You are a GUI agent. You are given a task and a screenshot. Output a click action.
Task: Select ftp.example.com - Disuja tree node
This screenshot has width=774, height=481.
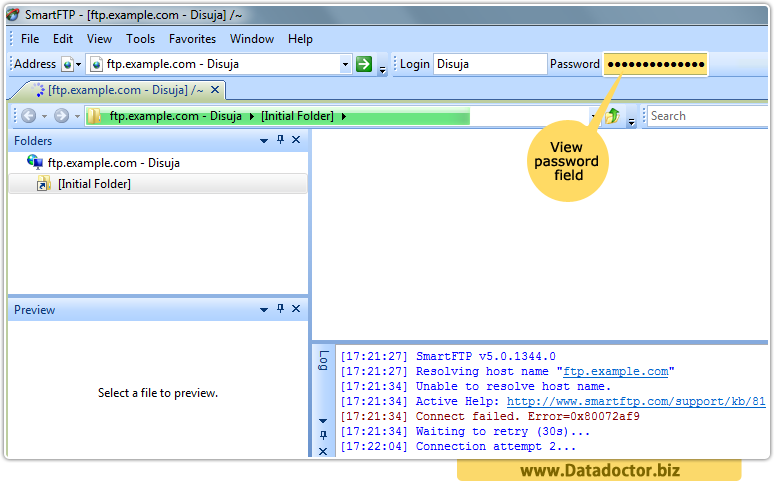point(114,163)
